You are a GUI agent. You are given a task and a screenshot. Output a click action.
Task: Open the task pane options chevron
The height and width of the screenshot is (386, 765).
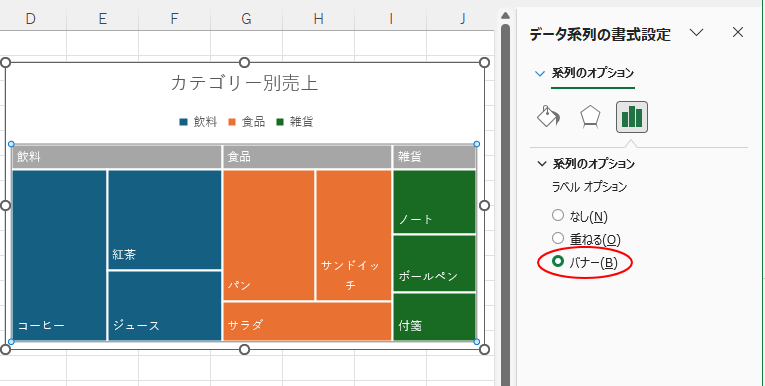point(696,33)
